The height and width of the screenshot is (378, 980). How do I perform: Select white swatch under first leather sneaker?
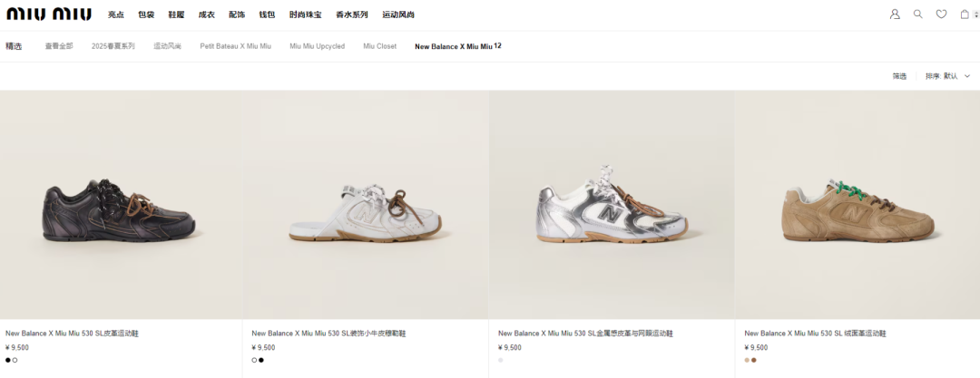click(15, 360)
